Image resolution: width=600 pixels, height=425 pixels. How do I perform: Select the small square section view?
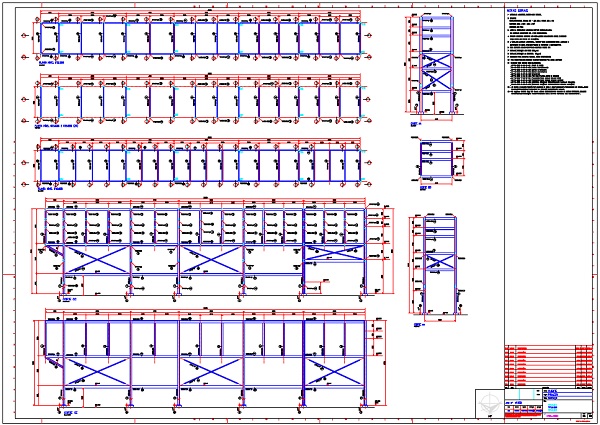tap(437, 158)
